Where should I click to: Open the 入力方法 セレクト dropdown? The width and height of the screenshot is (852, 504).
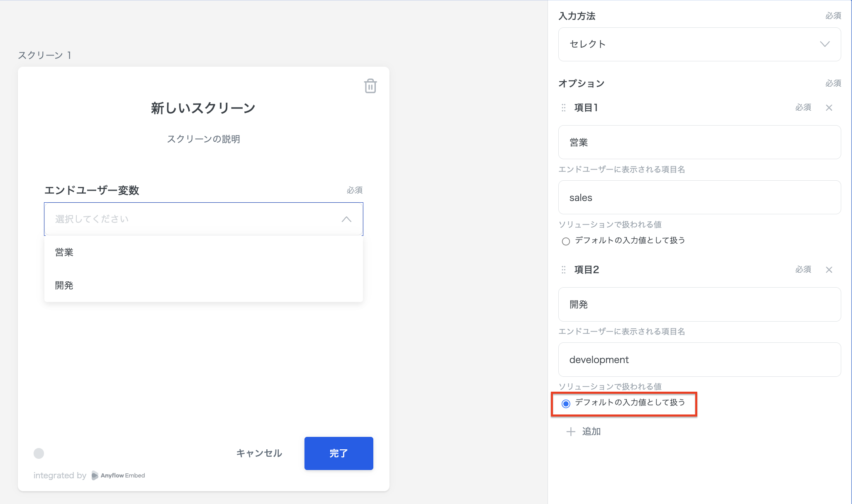coord(699,44)
